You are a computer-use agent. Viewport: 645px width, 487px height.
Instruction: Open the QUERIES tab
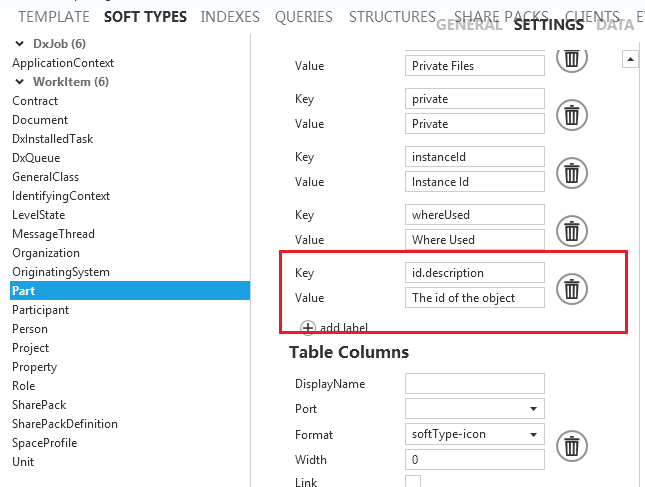[304, 17]
